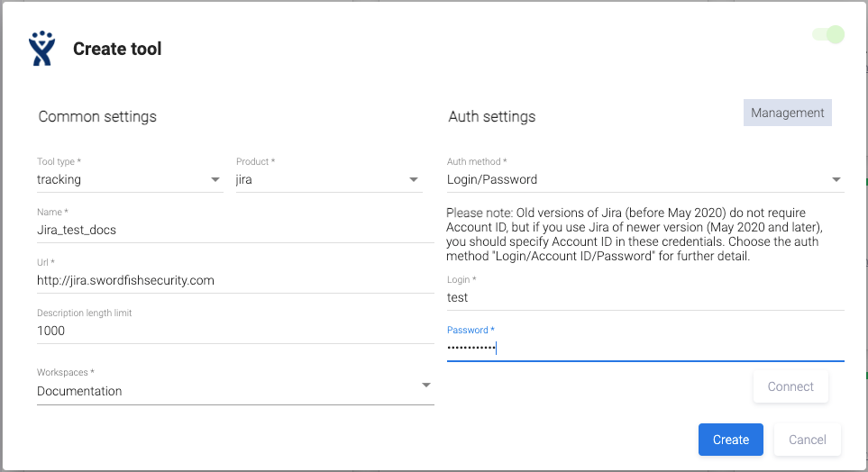Focus the Password input field

tap(644, 348)
